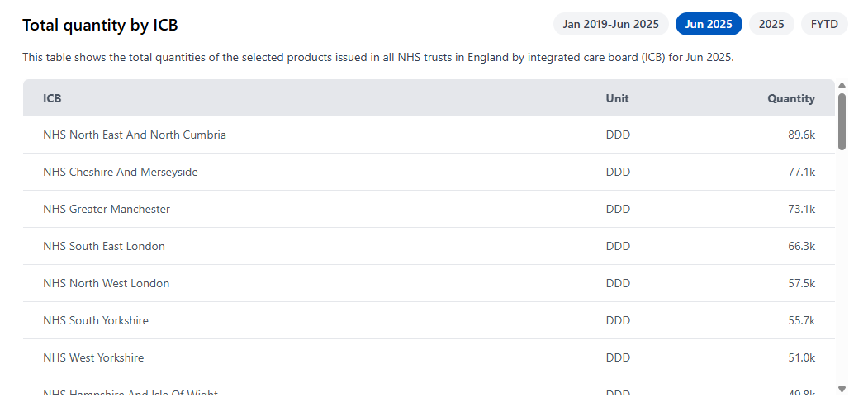Click the 51.0k quantity value
Screen dimensions: 868x416
pos(801,357)
